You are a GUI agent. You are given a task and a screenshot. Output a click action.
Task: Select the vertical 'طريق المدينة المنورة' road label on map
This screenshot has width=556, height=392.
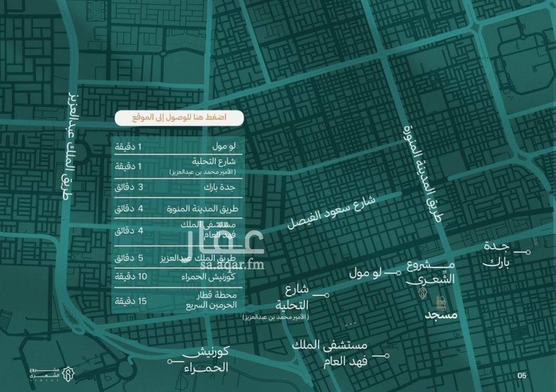(x=422, y=174)
